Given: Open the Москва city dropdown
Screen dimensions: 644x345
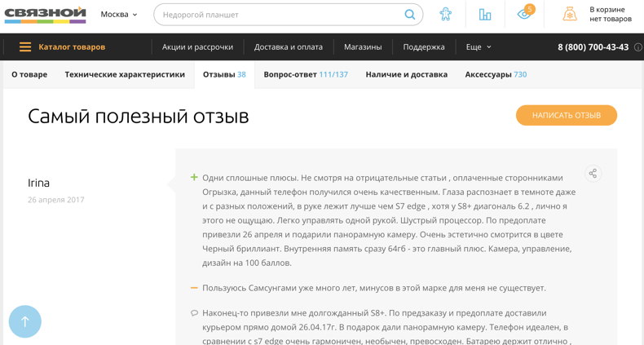Looking at the screenshot, I should click(119, 15).
